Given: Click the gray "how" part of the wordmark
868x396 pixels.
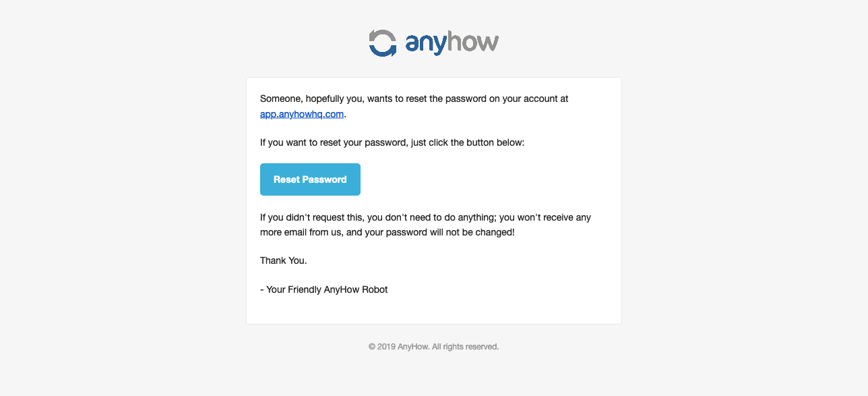Looking at the screenshot, I should [473, 42].
